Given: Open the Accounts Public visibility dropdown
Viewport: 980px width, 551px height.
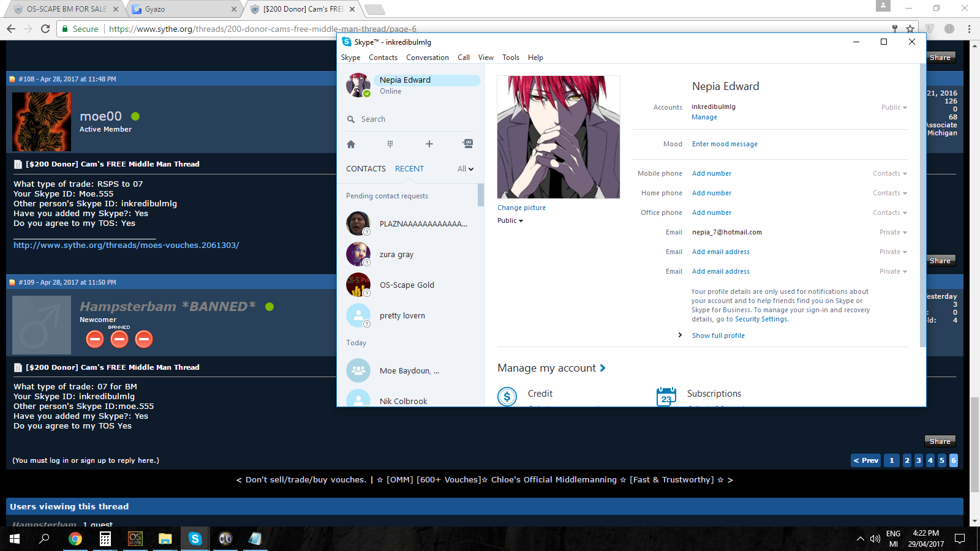Looking at the screenshot, I should [894, 107].
